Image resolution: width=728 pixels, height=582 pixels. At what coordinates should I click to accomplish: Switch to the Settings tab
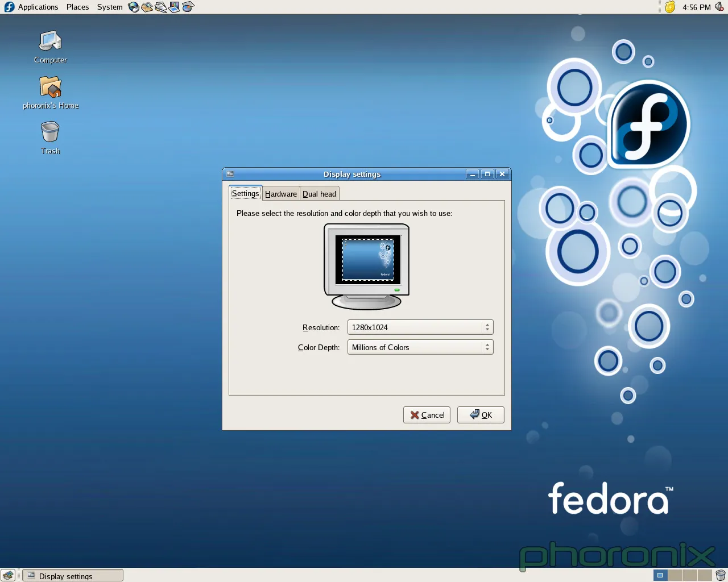click(245, 193)
